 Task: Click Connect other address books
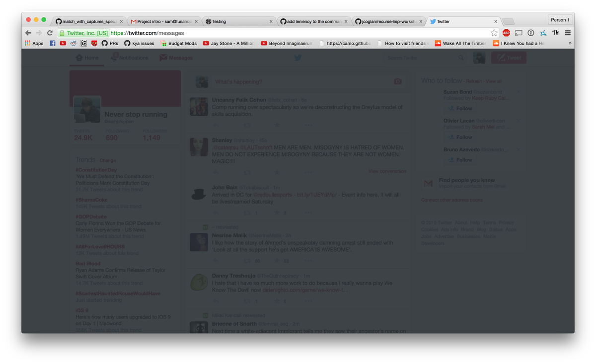click(452, 200)
